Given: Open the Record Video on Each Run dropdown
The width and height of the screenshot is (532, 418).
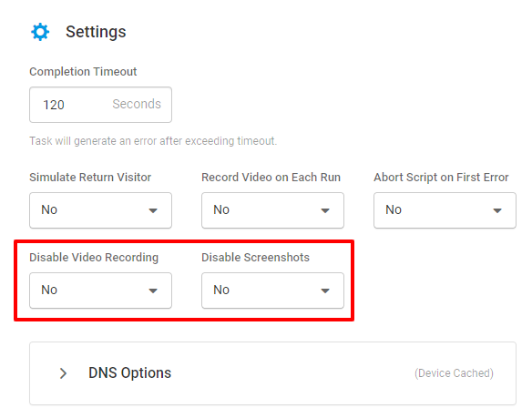Looking at the screenshot, I should pos(272,210).
